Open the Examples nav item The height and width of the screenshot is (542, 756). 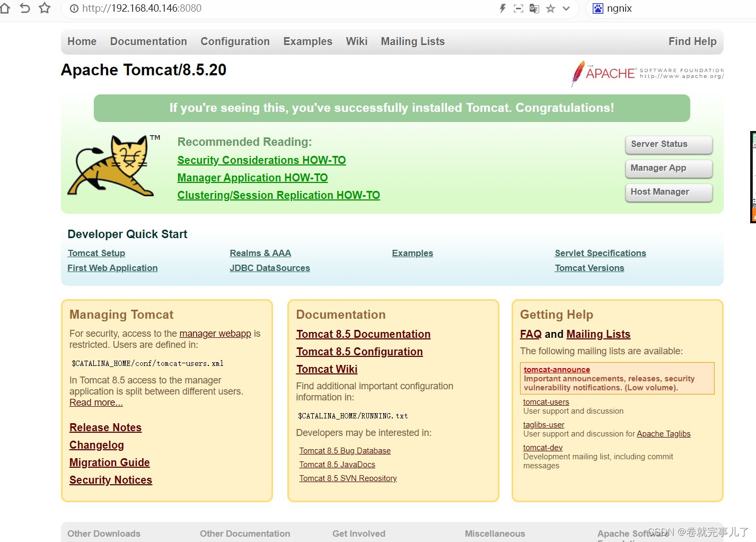point(307,41)
